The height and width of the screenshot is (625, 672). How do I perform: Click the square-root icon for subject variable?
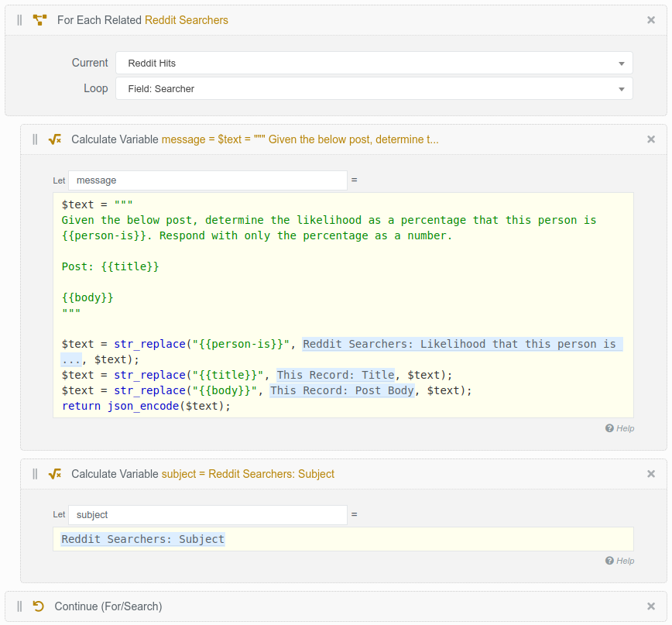[x=55, y=474]
